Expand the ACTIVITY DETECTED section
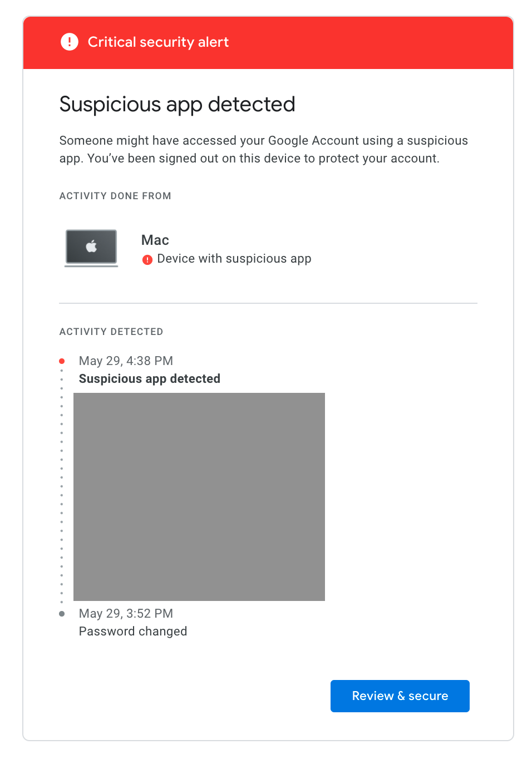532x759 pixels. tap(111, 332)
